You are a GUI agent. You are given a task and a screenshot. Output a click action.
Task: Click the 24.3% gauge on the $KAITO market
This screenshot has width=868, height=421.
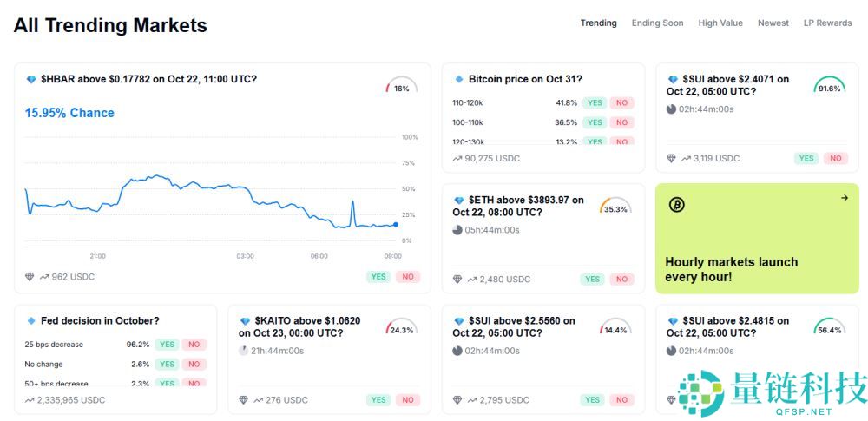point(401,327)
